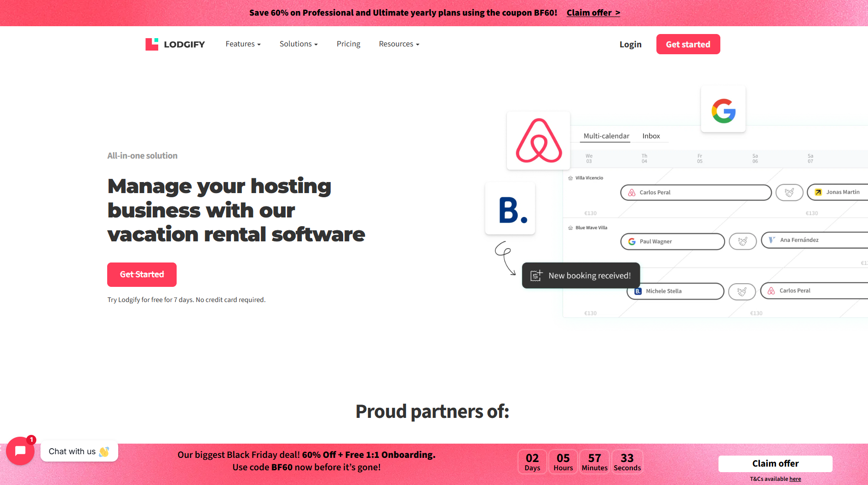The height and width of the screenshot is (485, 868).
Task: Click cleaning icon next to Michele Stella booking
Action: pos(742,291)
